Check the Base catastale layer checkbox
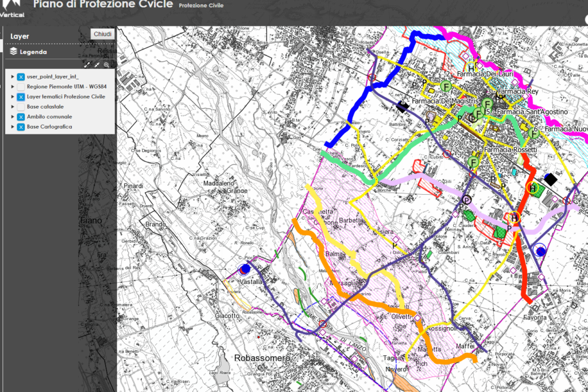 tap(21, 107)
